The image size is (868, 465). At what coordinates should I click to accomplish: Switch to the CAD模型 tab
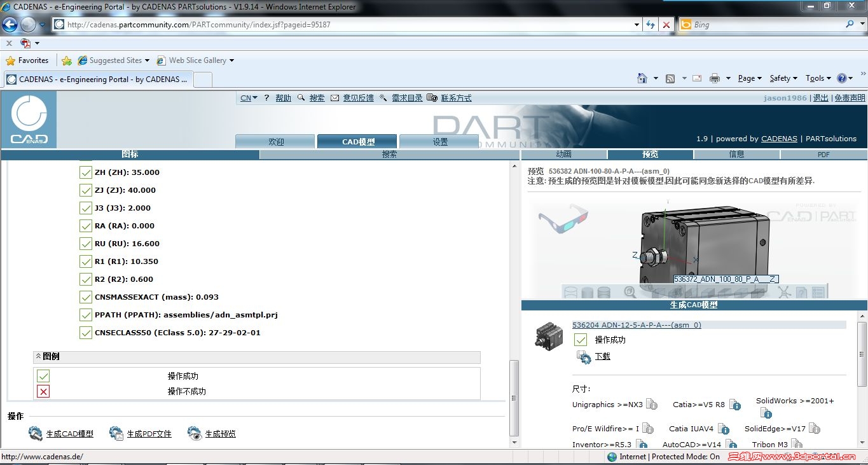pos(357,142)
